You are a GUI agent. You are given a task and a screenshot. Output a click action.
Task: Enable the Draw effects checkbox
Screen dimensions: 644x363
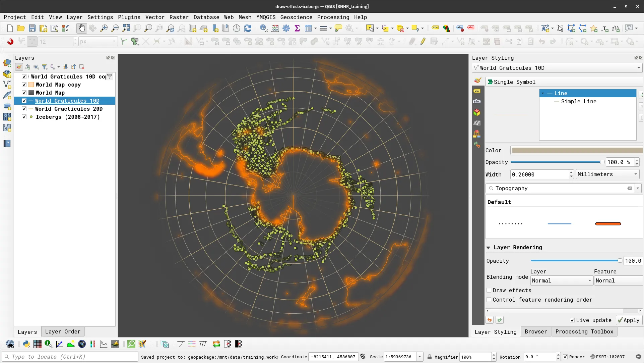(x=489, y=290)
